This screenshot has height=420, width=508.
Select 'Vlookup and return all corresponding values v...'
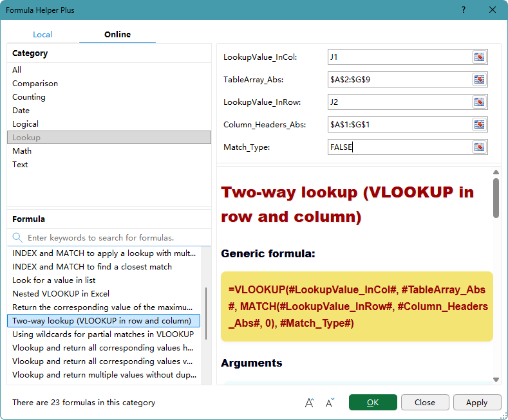[104, 361]
